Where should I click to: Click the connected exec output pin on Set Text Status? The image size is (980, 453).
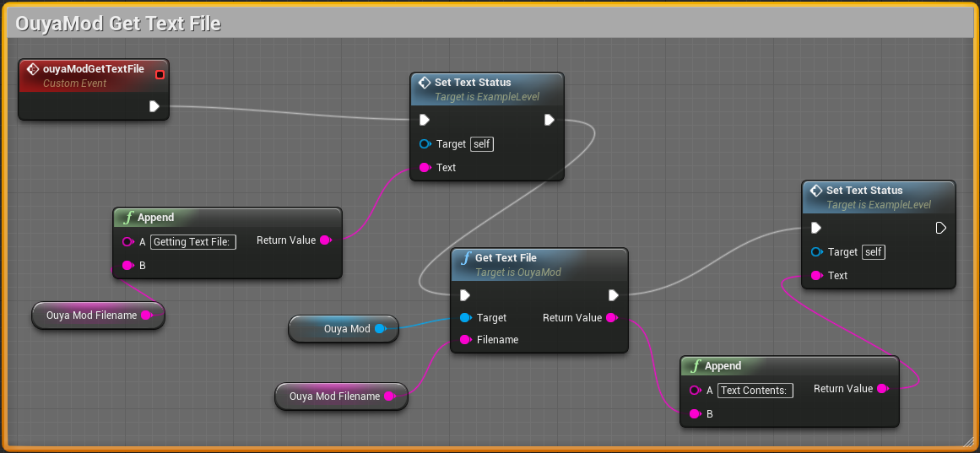pos(549,120)
